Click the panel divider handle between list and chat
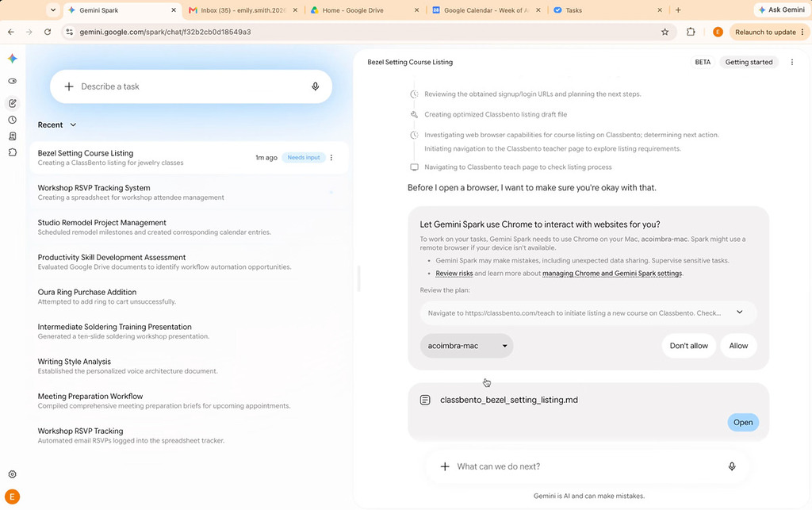Image resolution: width=812 pixels, height=510 pixels. [358, 278]
